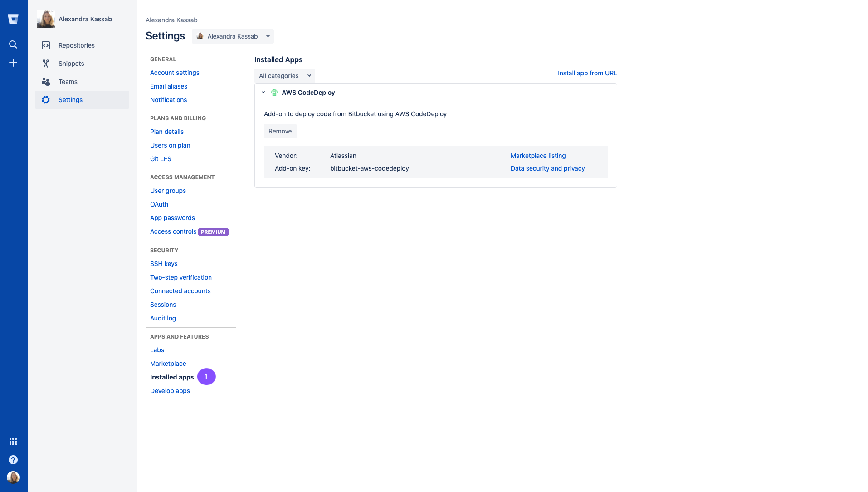Open Connected accounts

180,291
